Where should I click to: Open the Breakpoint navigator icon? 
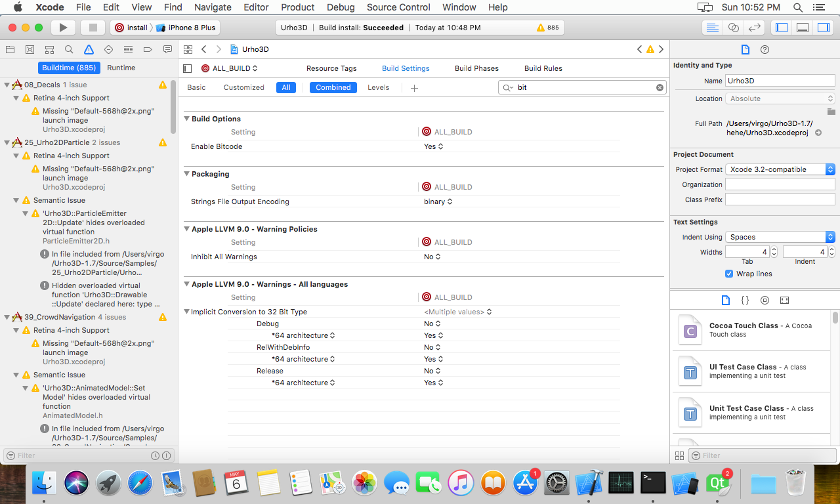tap(148, 49)
